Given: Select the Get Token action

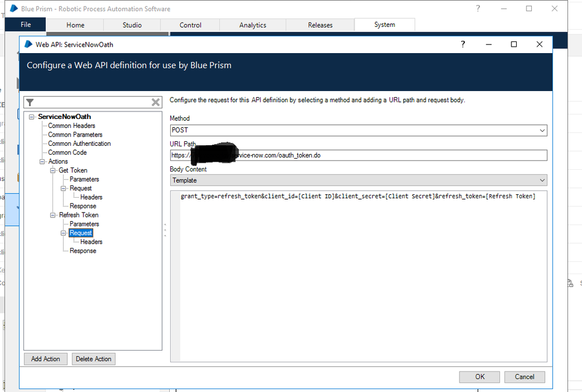Looking at the screenshot, I should tap(73, 170).
